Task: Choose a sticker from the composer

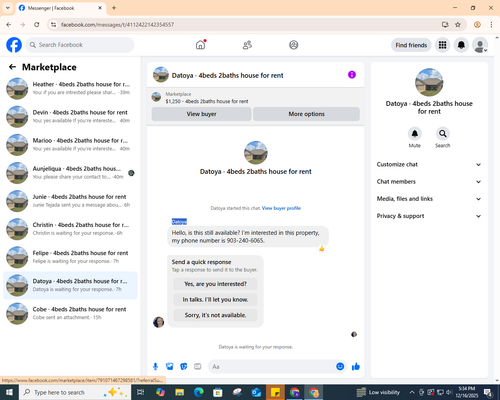Action: click(184, 367)
